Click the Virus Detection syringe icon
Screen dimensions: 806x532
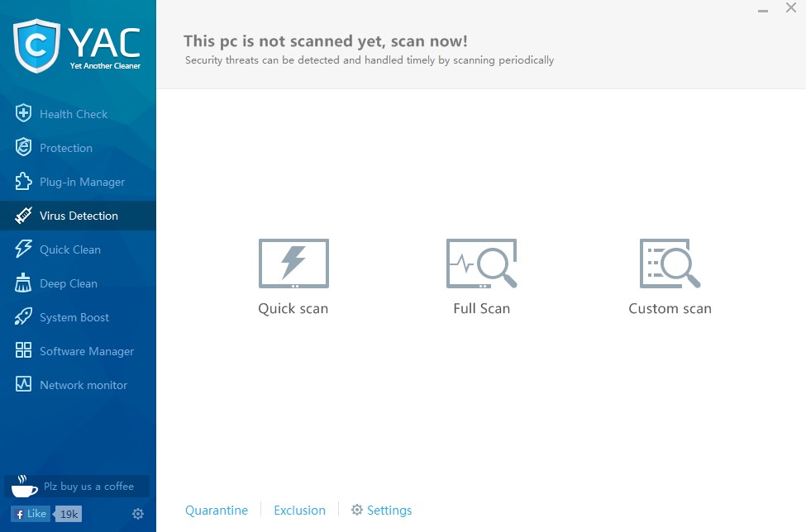tap(23, 215)
